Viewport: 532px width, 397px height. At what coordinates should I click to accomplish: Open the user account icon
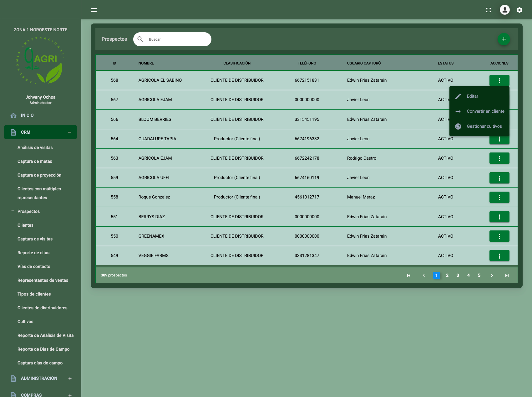coord(504,10)
